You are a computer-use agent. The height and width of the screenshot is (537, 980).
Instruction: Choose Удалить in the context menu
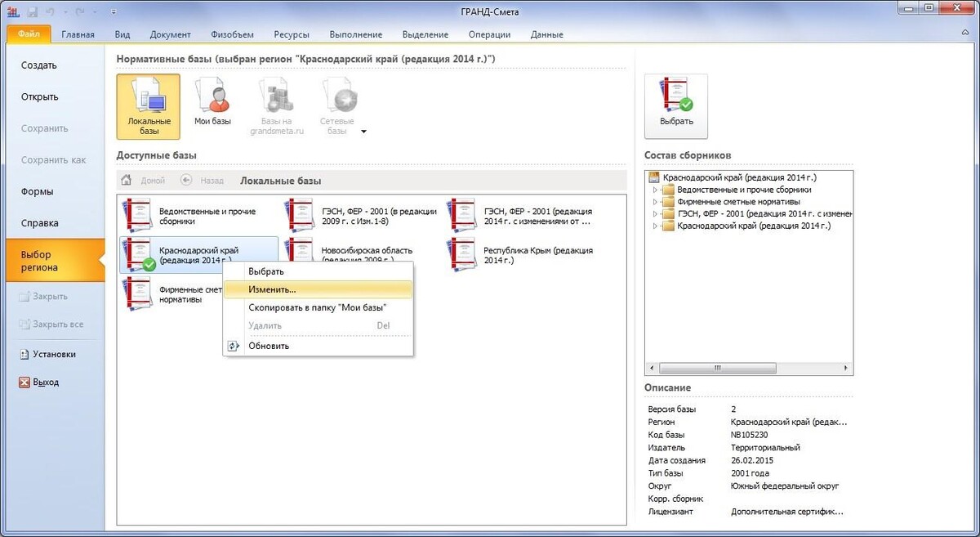coord(318,325)
